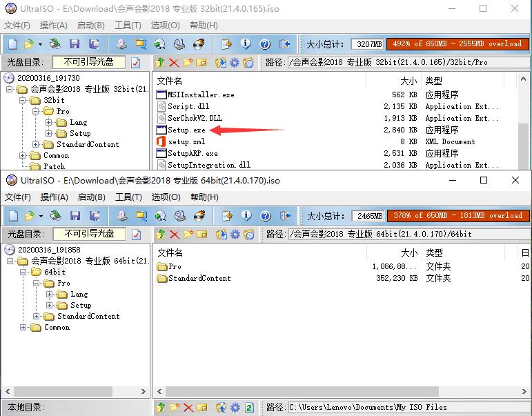
Task: Click boot check icon beside 不可引导光盘 in 32bit window
Action: click(135, 62)
